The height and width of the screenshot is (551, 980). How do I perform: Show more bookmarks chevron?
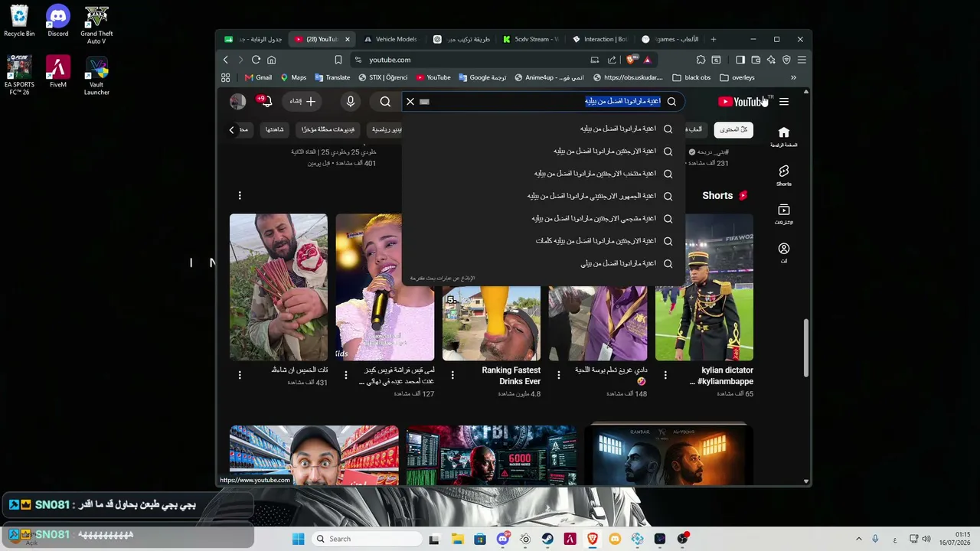[793, 77]
